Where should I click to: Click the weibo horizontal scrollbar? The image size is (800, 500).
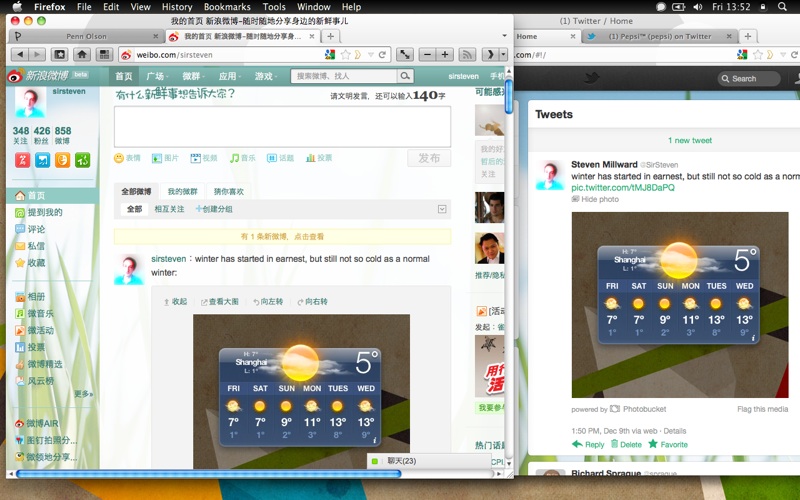[208, 473]
